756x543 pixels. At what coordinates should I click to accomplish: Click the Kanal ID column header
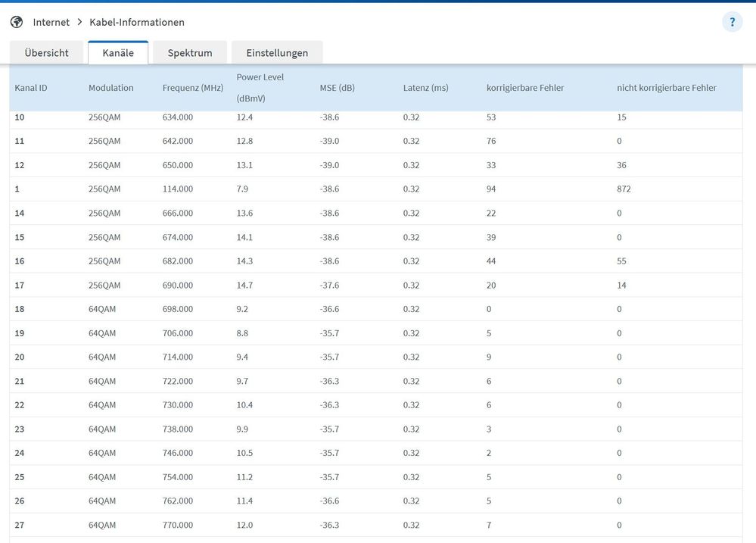coord(31,88)
